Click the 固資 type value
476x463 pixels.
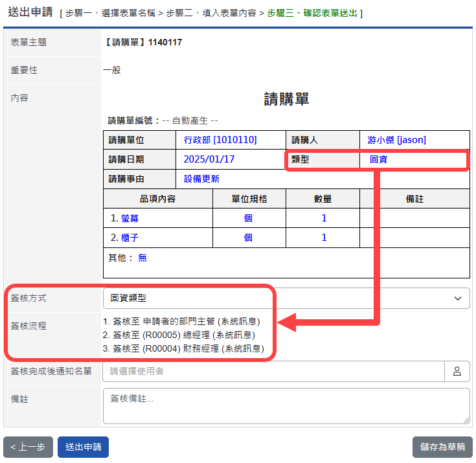pos(379,159)
